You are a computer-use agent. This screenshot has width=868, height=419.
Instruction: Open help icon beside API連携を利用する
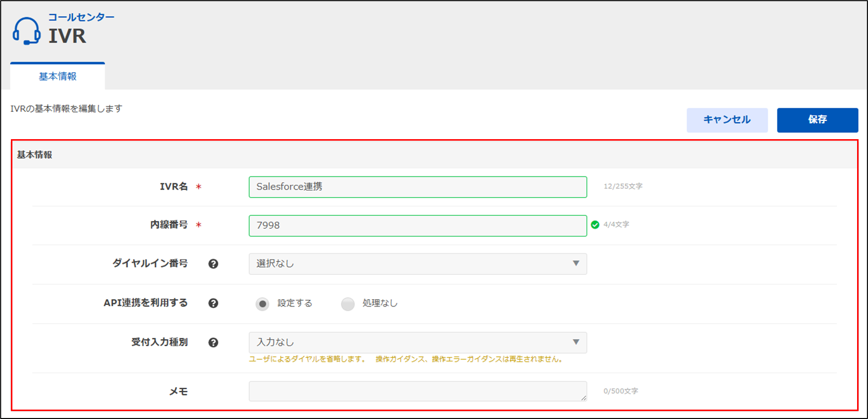(213, 303)
